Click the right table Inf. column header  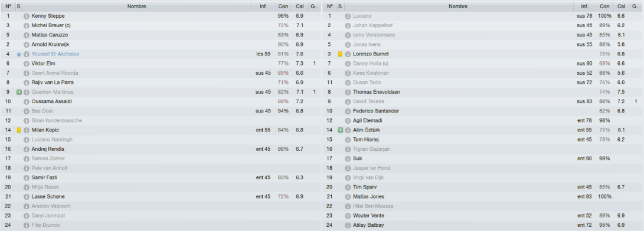(584, 6)
